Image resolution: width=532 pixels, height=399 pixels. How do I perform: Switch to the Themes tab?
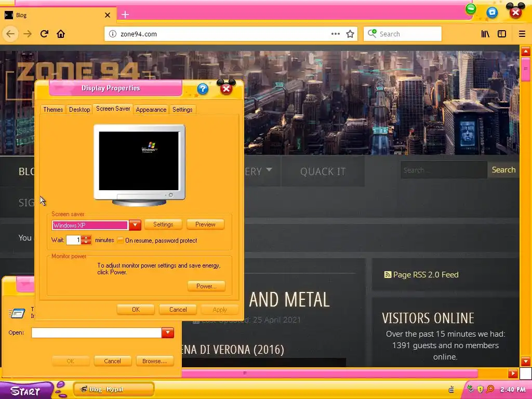(x=53, y=110)
